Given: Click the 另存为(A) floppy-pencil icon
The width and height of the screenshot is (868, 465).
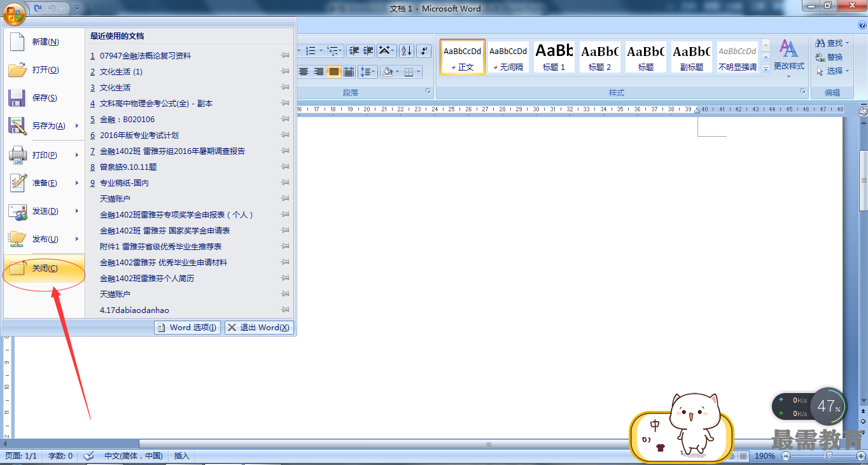Looking at the screenshot, I should click(x=17, y=125).
